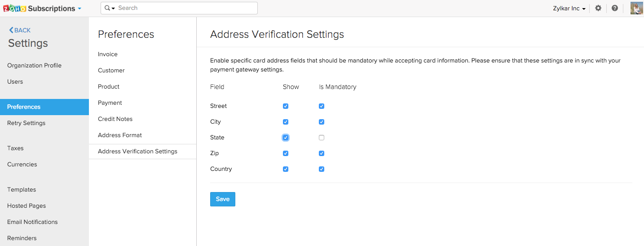Enable Is Mandatory for State
Screen dimensions: 644x246
322,138
